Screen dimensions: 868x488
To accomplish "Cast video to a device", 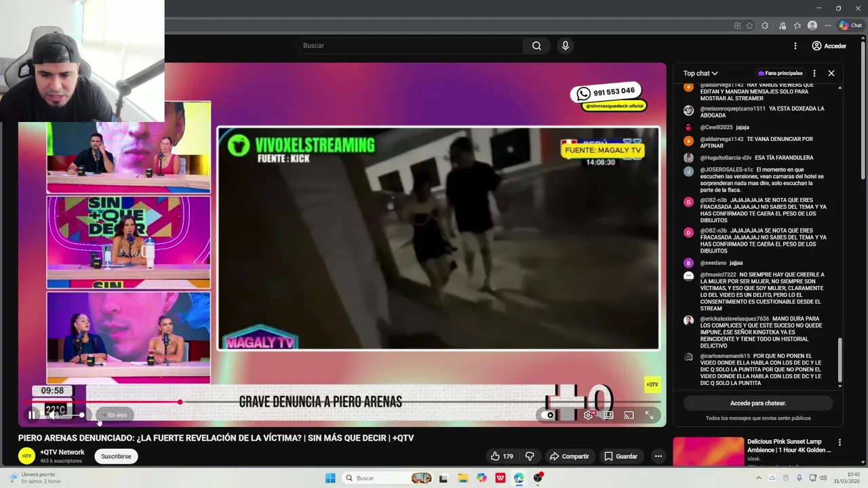I will point(629,415).
